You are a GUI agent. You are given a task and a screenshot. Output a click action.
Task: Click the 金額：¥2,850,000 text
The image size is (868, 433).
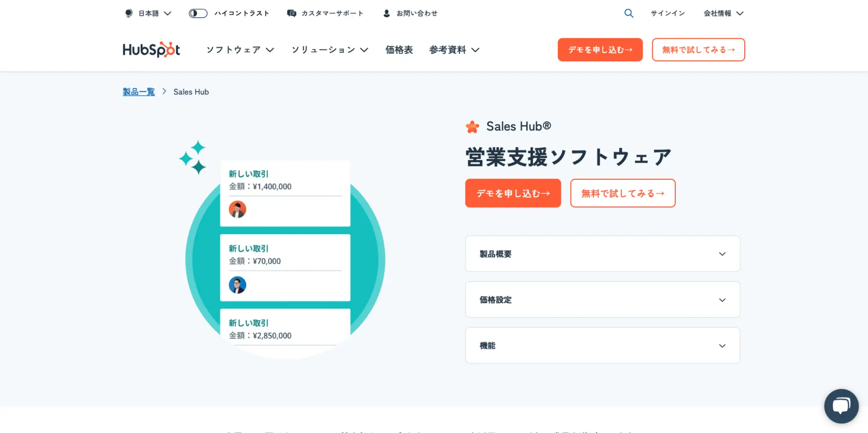pos(260,335)
